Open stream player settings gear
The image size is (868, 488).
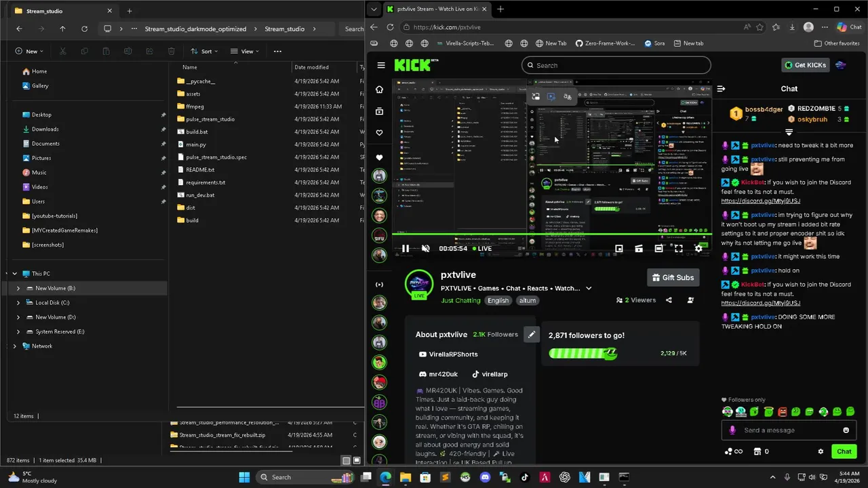point(698,249)
